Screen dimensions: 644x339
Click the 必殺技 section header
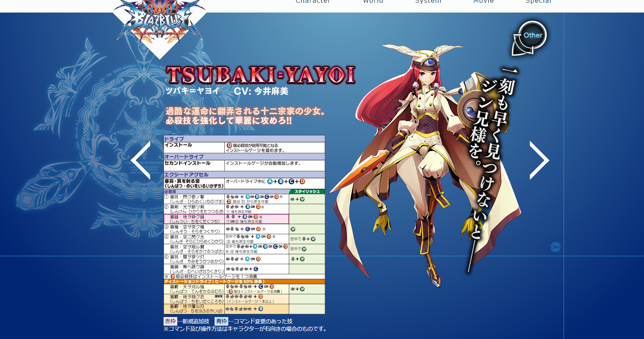(226, 191)
